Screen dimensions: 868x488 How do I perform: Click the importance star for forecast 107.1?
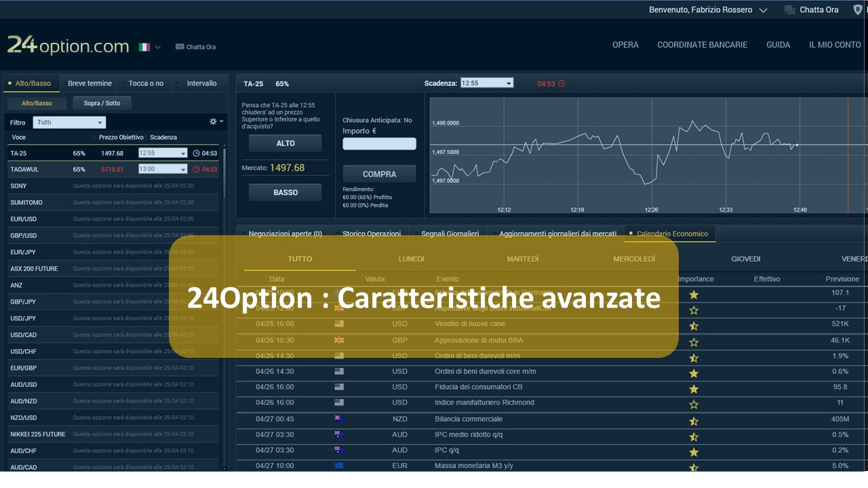tap(694, 295)
